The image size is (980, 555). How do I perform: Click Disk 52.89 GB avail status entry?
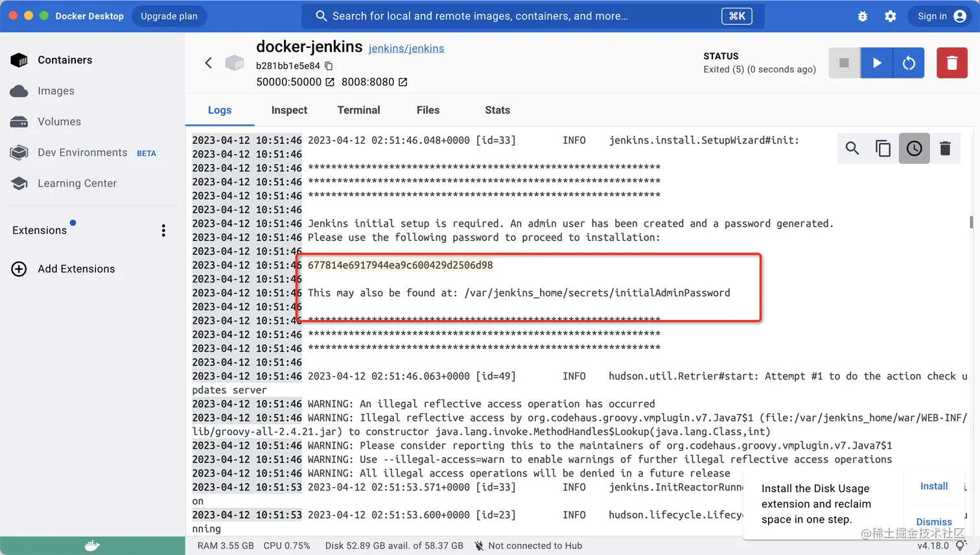point(394,546)
